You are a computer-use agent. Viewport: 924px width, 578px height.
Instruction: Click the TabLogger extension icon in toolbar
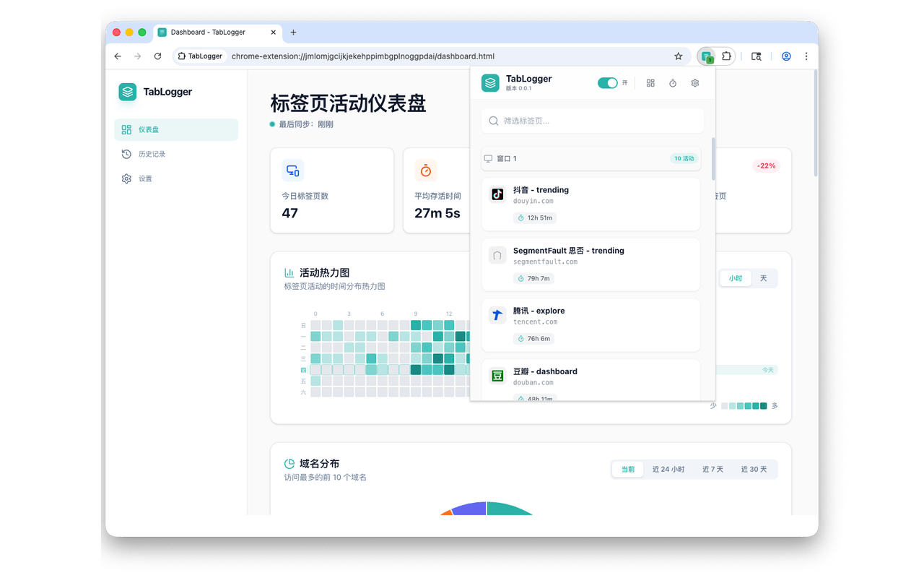coord(707,56)
